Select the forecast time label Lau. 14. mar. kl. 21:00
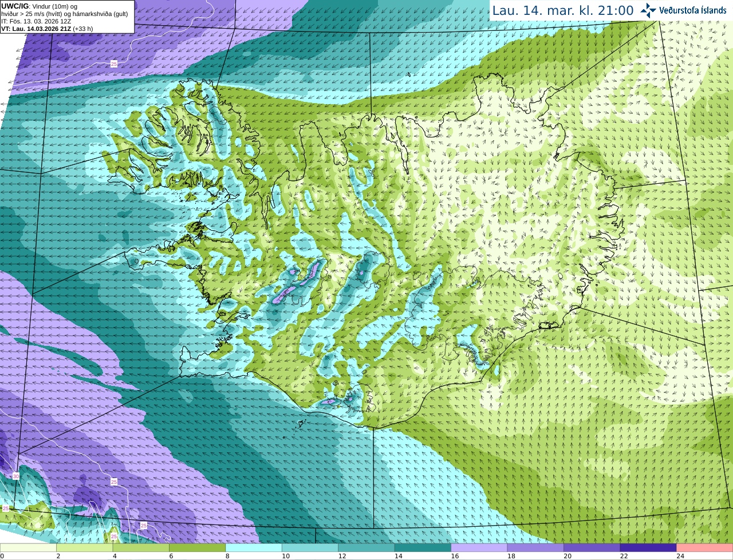Viewport: 733px width, 560px height. tap(563, 10)
